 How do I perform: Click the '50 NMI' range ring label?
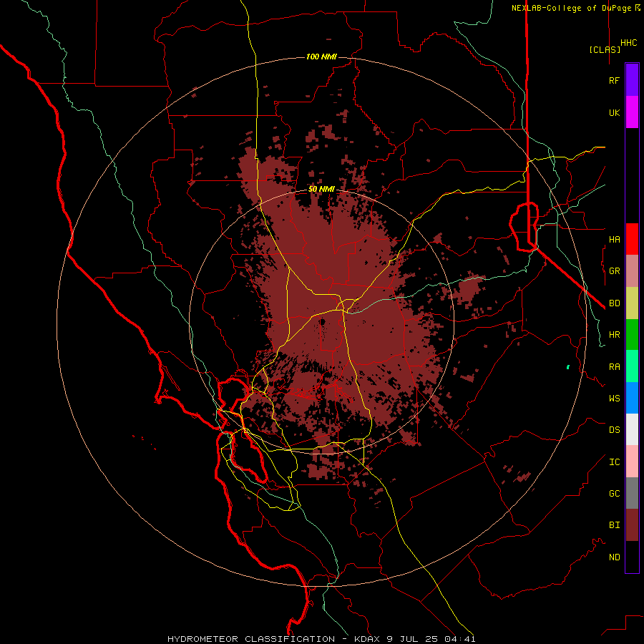point(321,189)
